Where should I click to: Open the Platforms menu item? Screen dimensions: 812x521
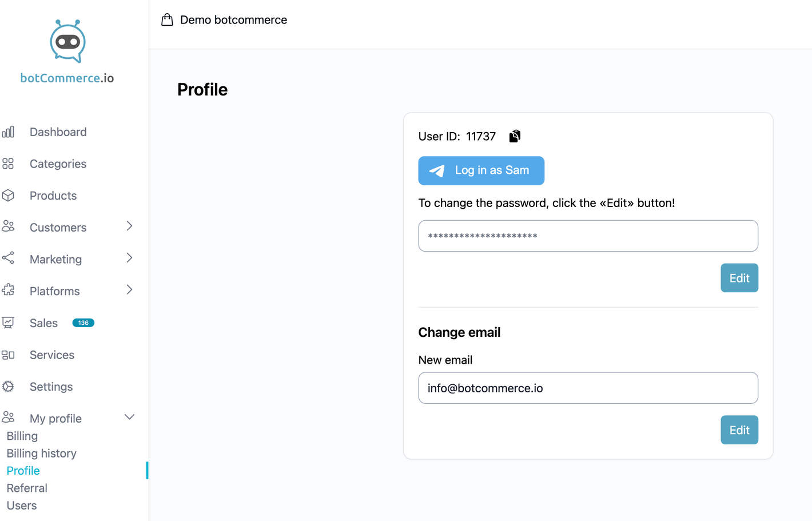pyautogui.click(x=54, y=291)
